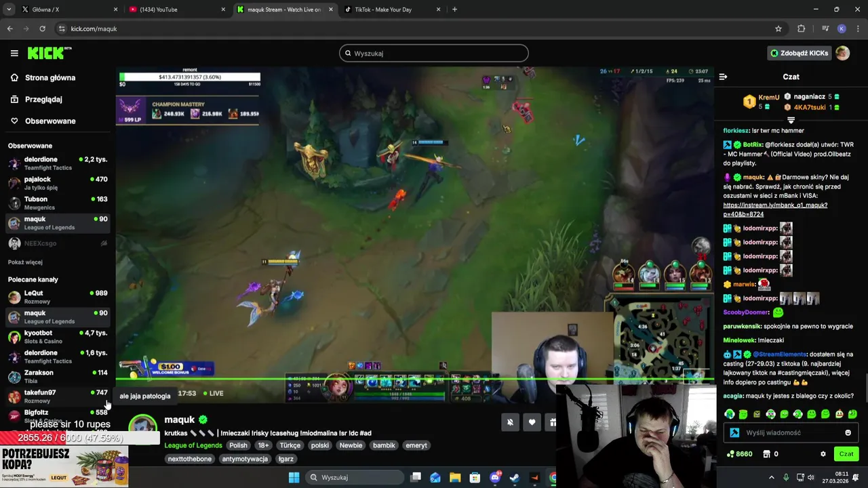Viewport: 868px width, 488px height.
Task: Open the instream.ly mbank link in chat
Action: 775,209
